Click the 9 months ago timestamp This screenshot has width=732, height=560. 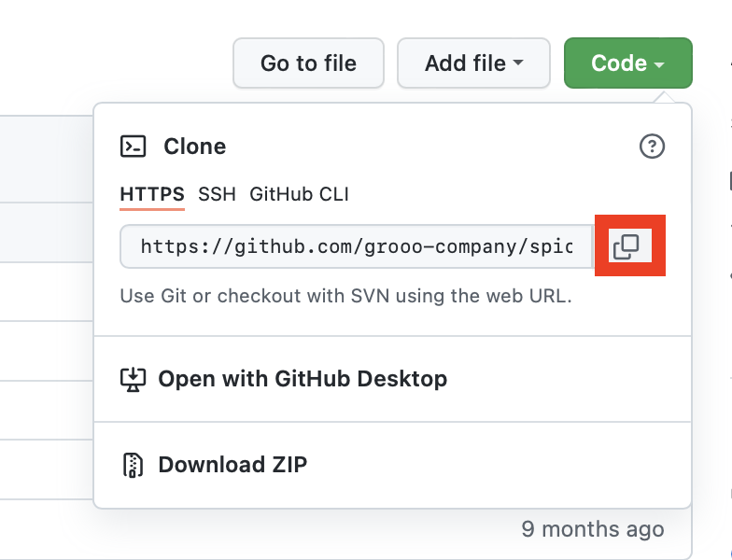coord(593,529)
